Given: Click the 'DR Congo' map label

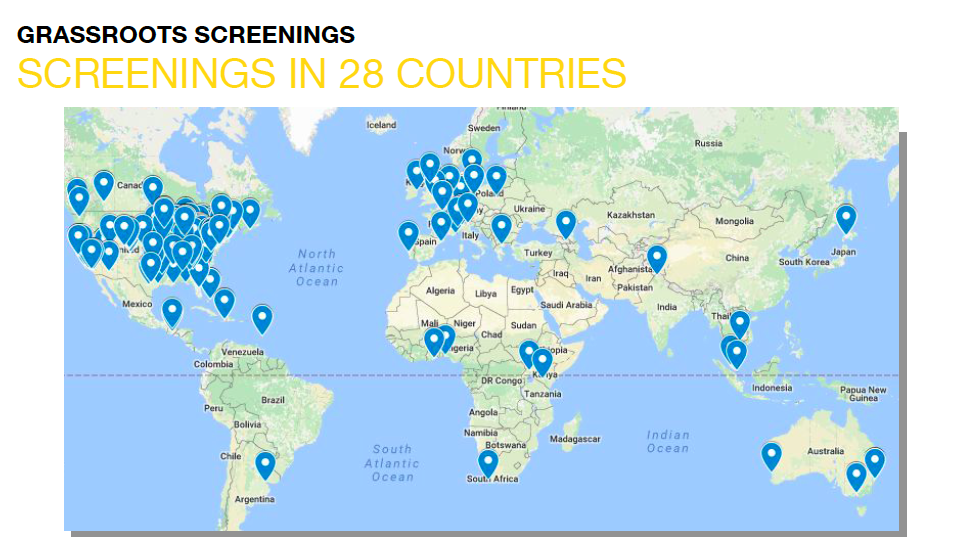Looking at the screenshot, I should pos(501,381).
